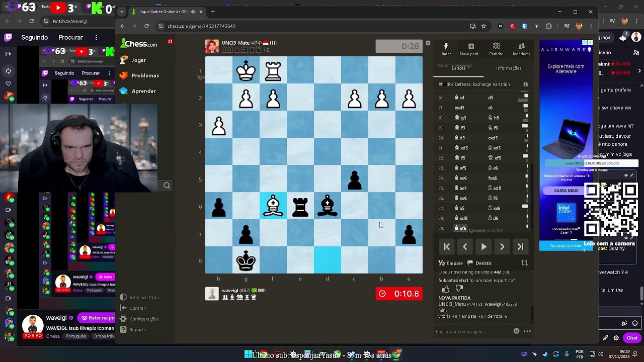Open the Jogar tab with lightning icon
The height and width of the screenshot is (362, 644).
pos(446,49)
